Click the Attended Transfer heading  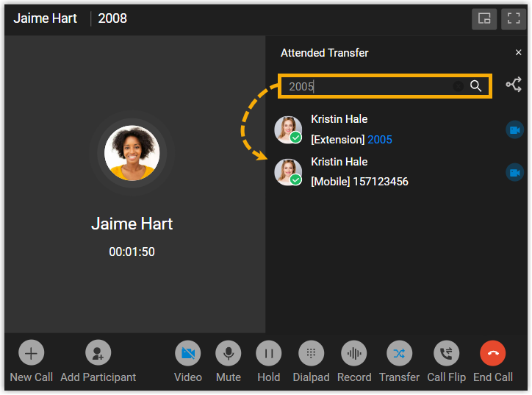[x=324, y=53]
